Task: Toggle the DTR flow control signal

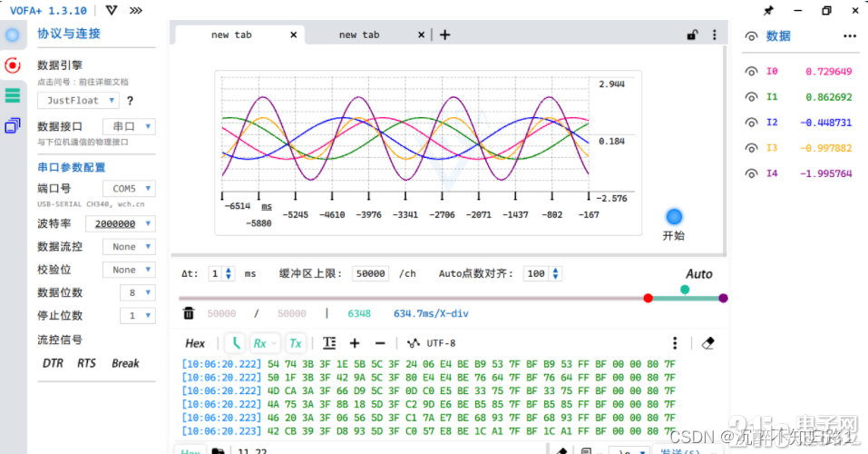Action: click(x=54, y=363)
